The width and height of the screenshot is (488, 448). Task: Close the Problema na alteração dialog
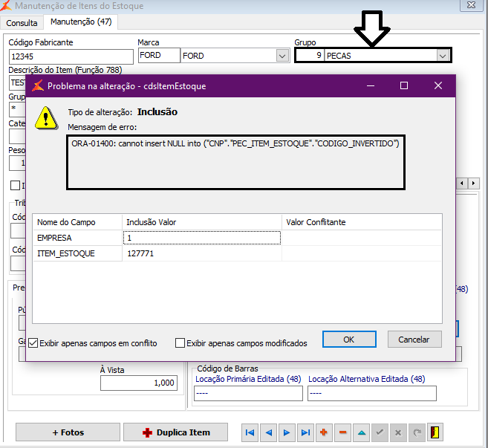click(438, 85)
